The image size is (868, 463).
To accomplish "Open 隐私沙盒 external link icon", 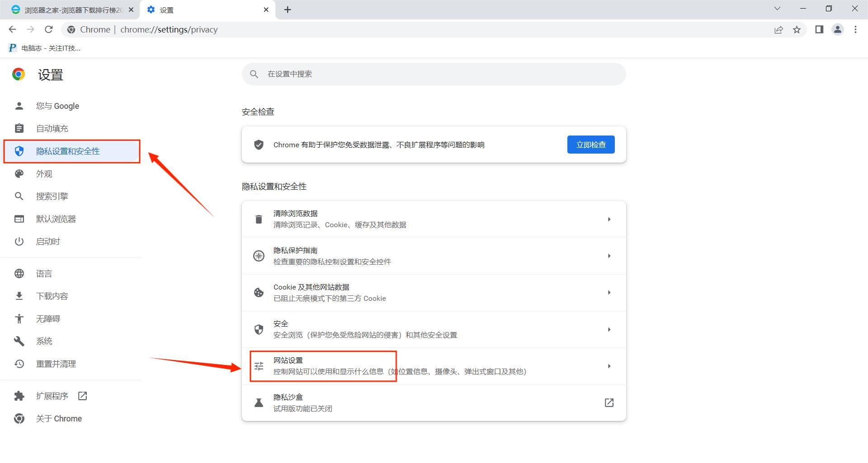I will (x=609, y=402).
